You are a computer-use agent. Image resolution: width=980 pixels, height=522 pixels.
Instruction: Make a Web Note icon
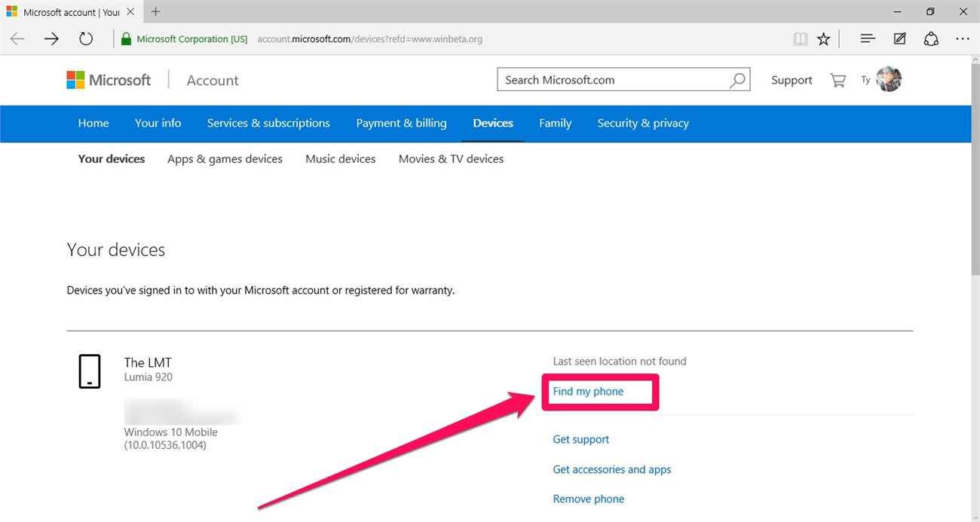pyautogui.click(x=899, y=38)
